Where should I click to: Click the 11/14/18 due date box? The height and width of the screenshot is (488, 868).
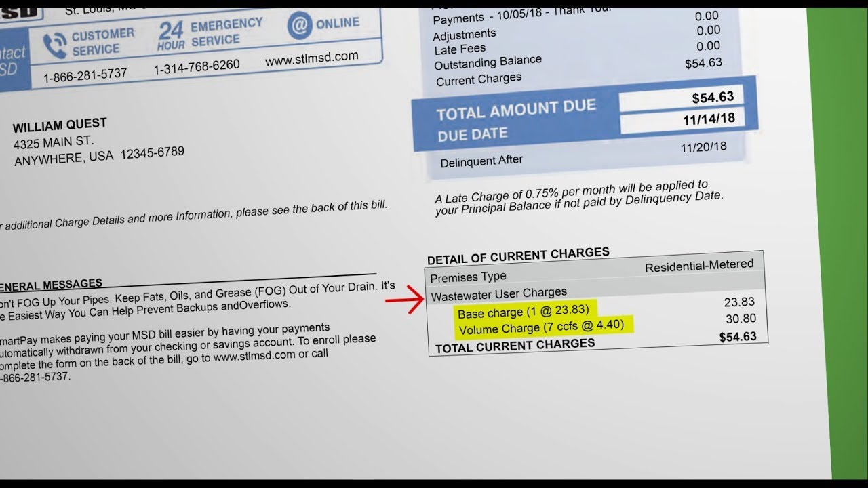click(x=682, y=121)
